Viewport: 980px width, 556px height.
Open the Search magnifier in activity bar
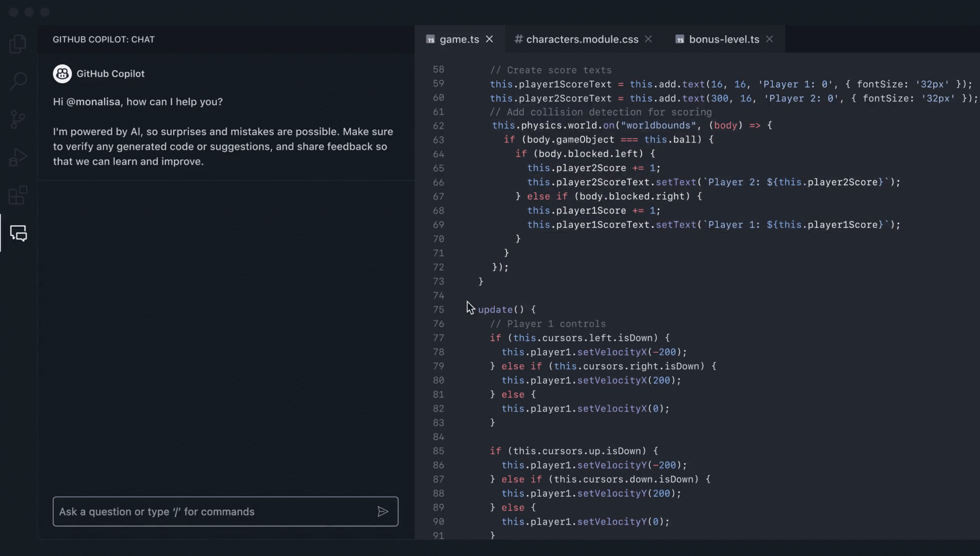click(18, 81)
